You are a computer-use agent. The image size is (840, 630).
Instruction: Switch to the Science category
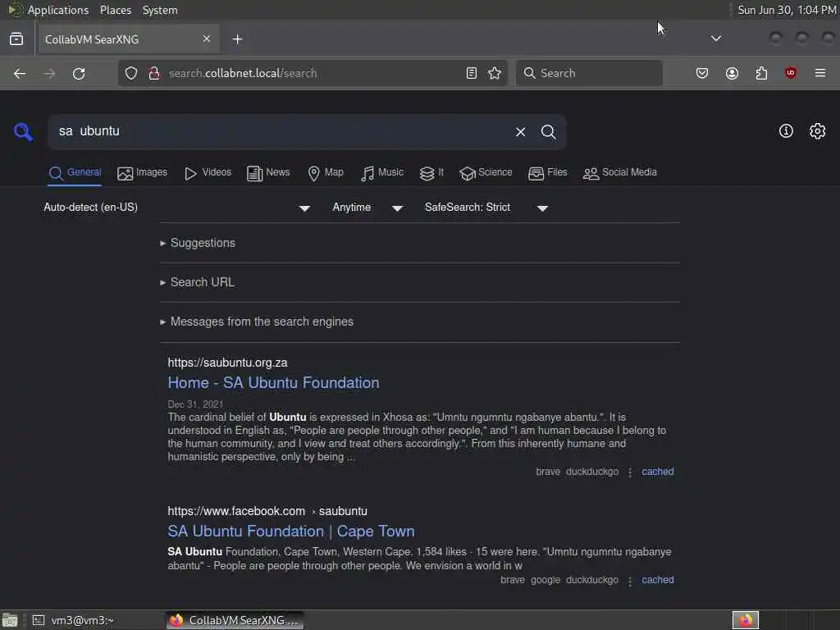click(x=486, y=173)
